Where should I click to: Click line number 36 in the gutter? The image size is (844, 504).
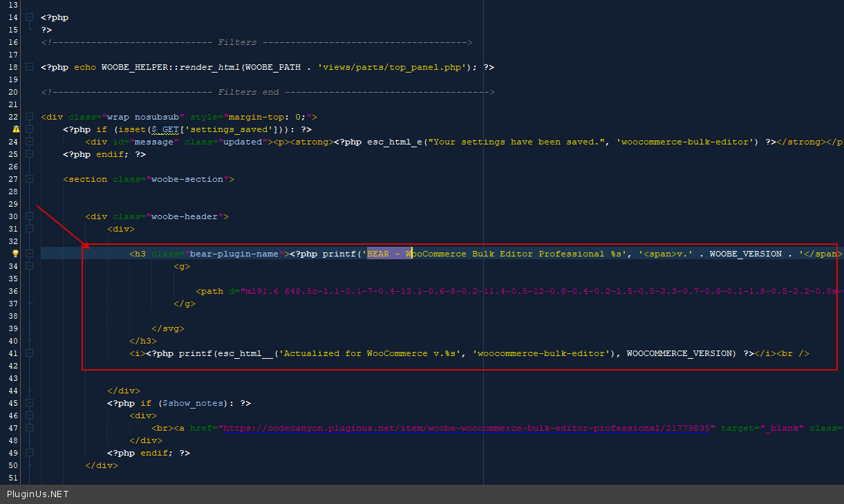tap(13, 291)
